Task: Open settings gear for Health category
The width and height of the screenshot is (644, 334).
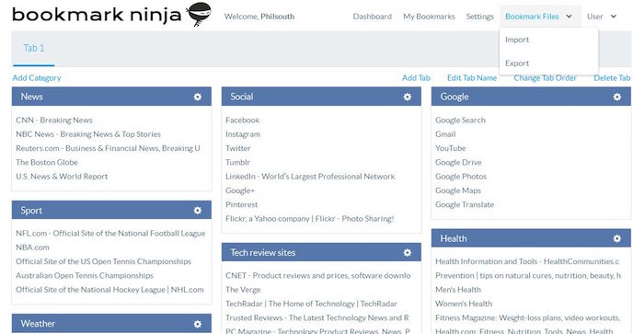Action: 617,238
